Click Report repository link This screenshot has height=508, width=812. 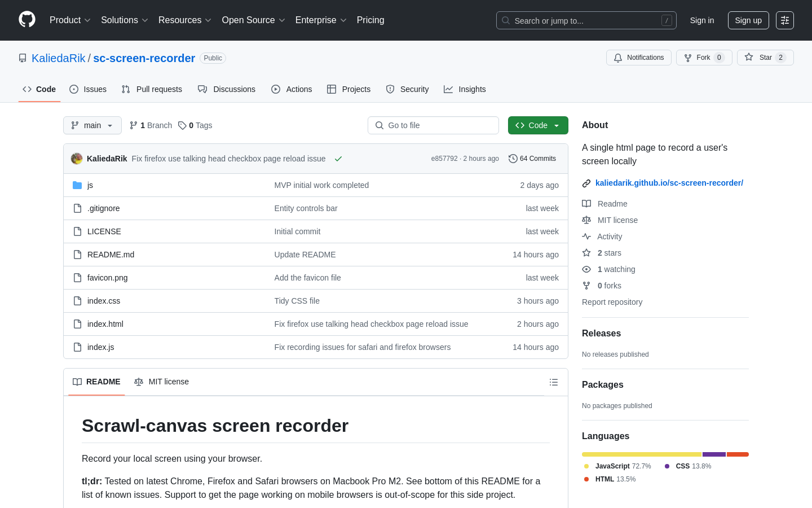[x=612, y=302]
